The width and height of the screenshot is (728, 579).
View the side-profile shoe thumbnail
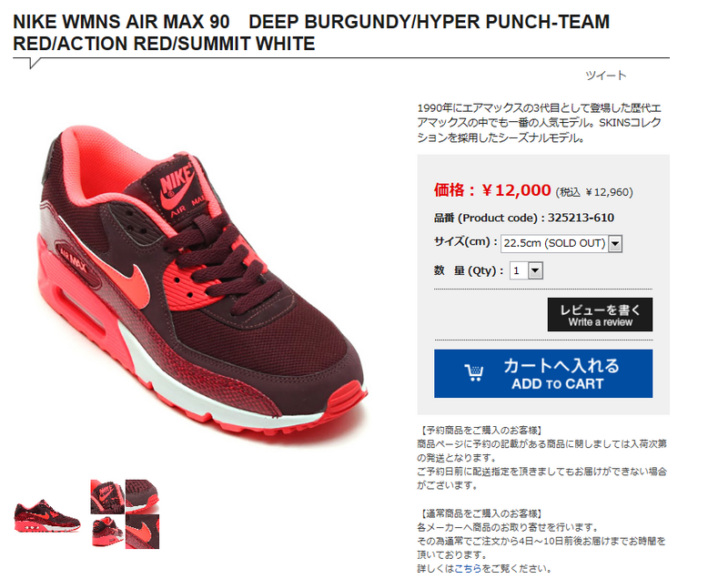[47, 515]
